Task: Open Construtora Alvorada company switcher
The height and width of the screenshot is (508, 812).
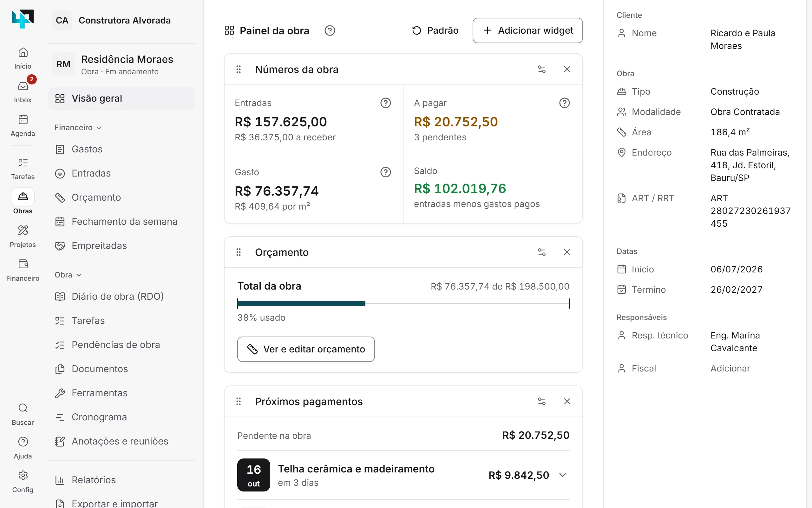Action: 122,20
